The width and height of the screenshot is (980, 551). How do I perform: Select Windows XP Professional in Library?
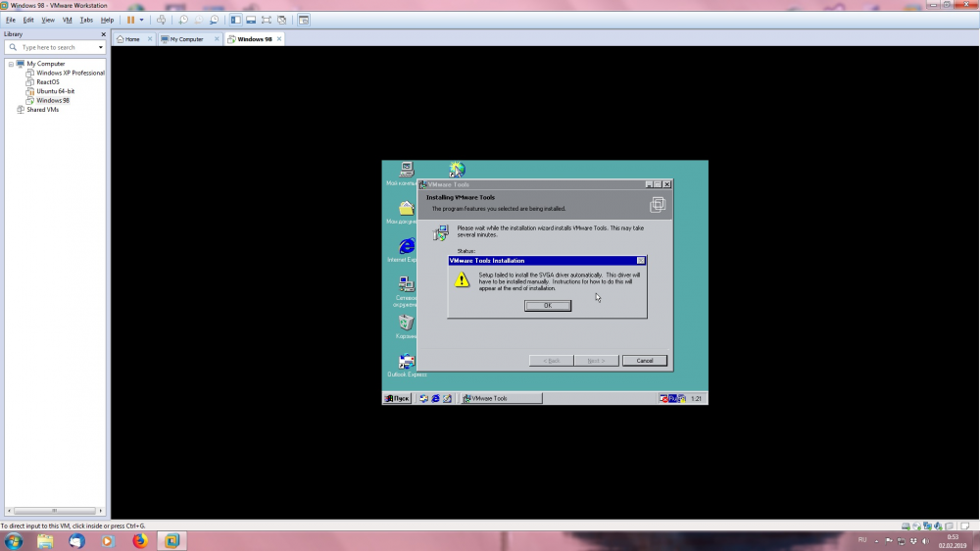point(70,74)
